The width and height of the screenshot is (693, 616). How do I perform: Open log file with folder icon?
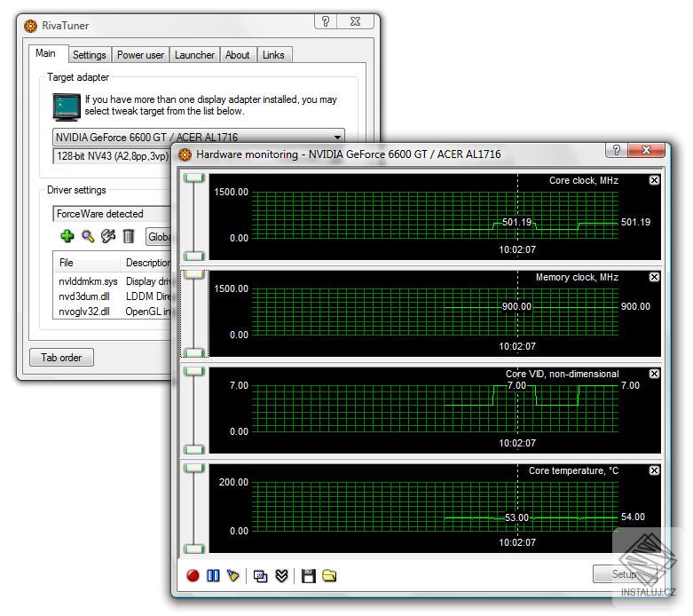(329, 575)
